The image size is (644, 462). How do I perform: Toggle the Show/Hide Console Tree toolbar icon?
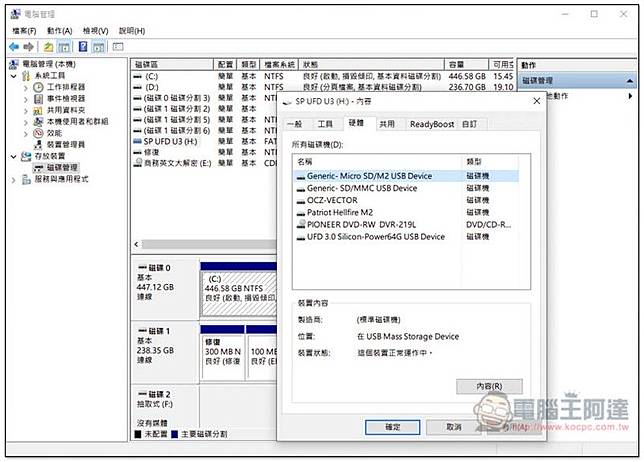[x=64, y=47]
